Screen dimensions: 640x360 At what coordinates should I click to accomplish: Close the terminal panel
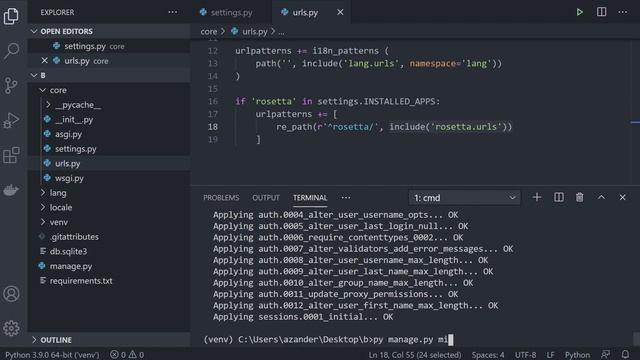(622, 198)
